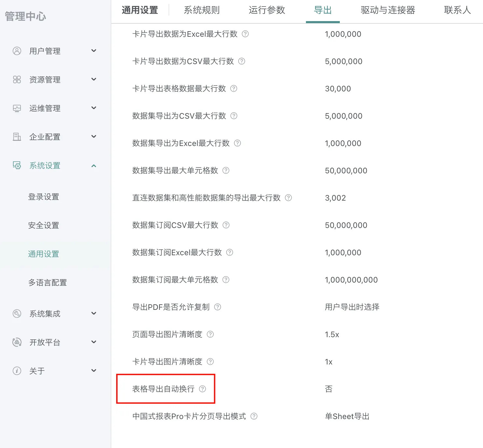
Task: Click help icon next to 页面导出图片清晰度
Action: point(211,334)
